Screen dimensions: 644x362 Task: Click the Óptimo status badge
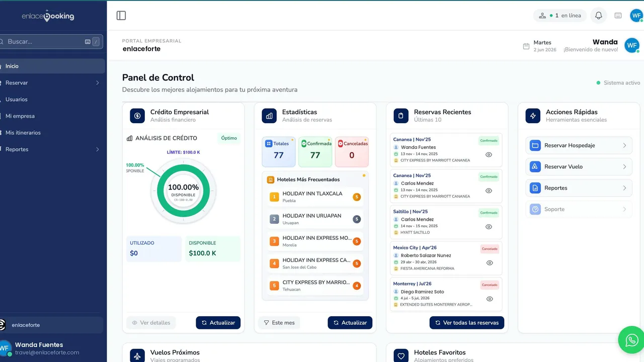tap(229, 138)
